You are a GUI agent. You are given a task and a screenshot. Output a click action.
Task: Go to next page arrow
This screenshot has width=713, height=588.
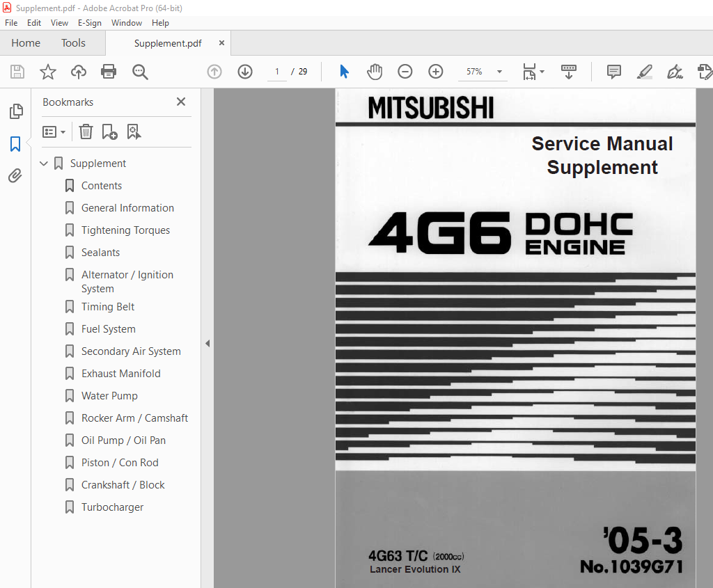[245, 72]
